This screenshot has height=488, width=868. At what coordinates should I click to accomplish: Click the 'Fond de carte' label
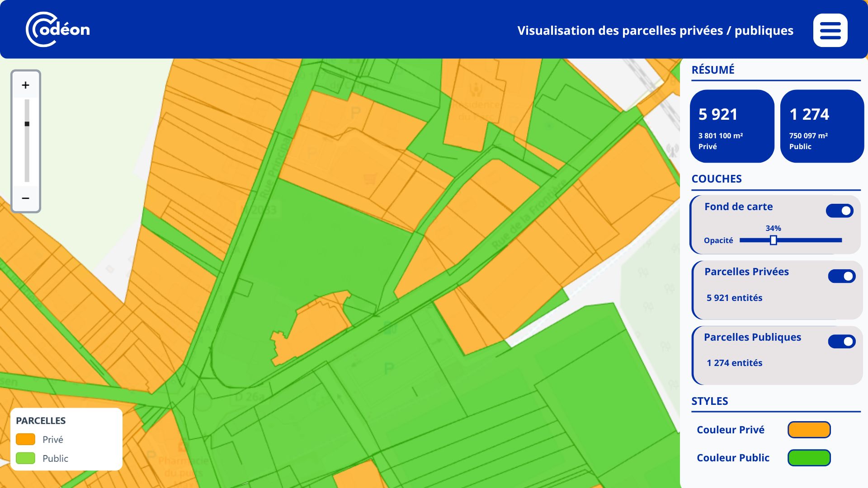(738, 206)
